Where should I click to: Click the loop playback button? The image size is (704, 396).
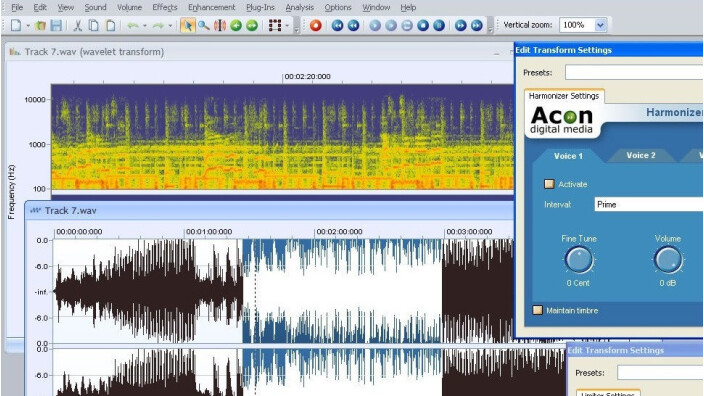(407, 26)
